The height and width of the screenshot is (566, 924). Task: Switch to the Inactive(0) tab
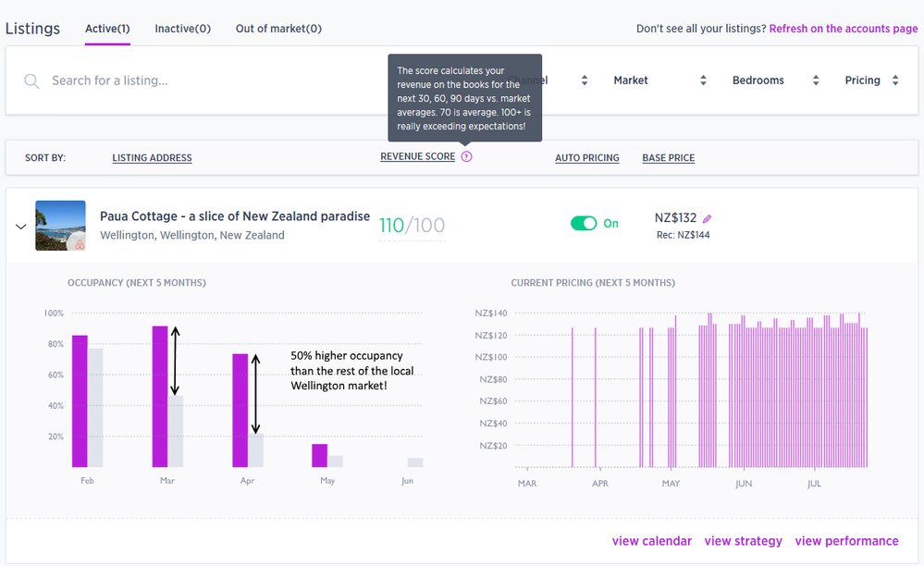click(x=182, y=29)
